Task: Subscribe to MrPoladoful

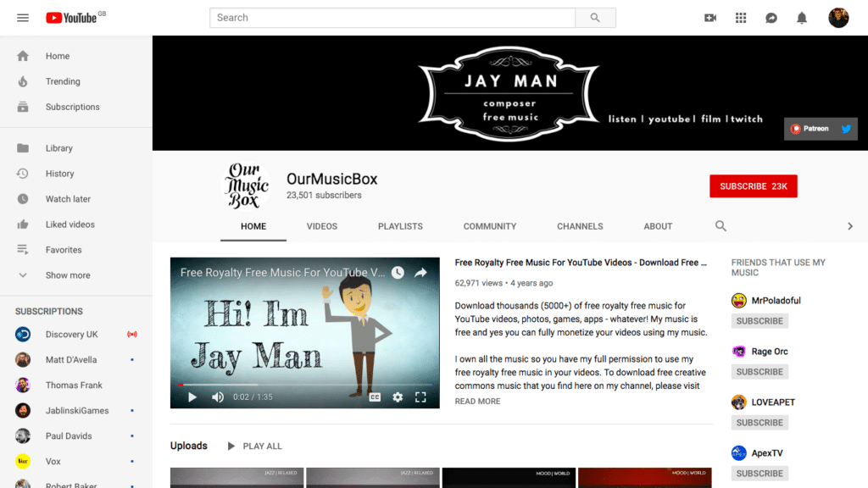Action: pos(759,321)
